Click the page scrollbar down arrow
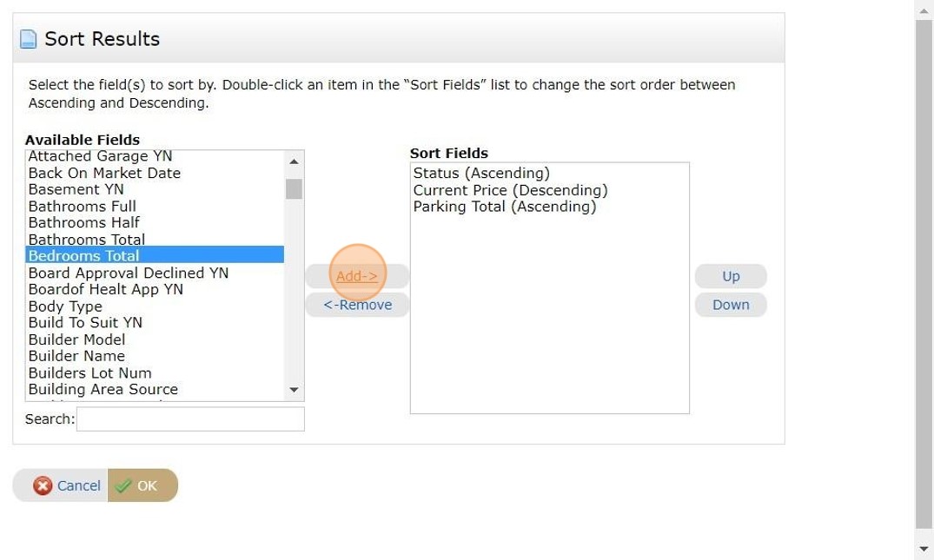This screenshot has height=560, width=934. coord(924,550)
